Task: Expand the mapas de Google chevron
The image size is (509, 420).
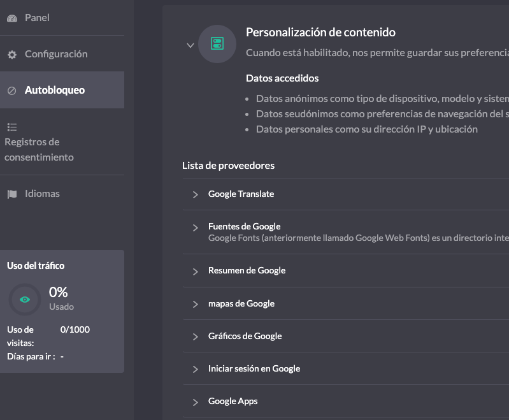Action: 195,305
